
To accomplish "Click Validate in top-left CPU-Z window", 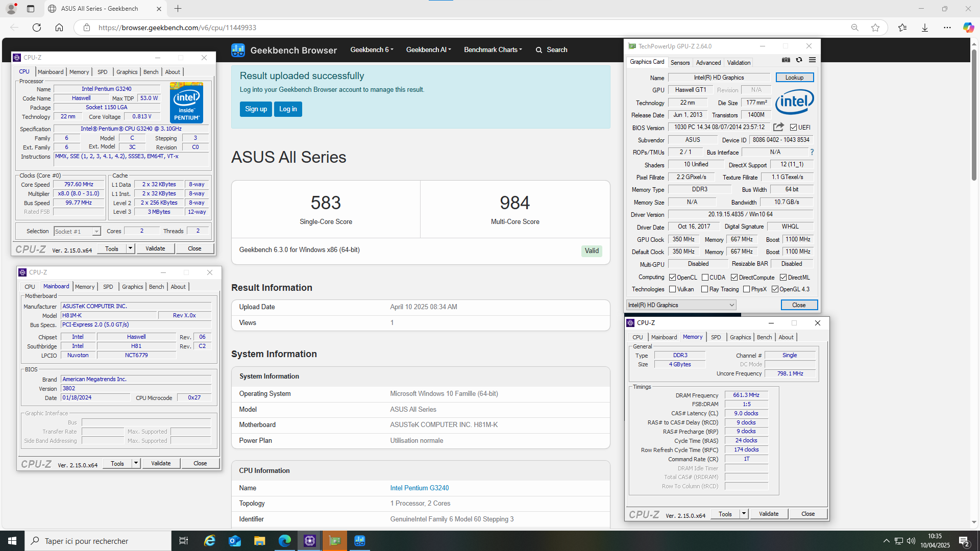I will 155,249.
